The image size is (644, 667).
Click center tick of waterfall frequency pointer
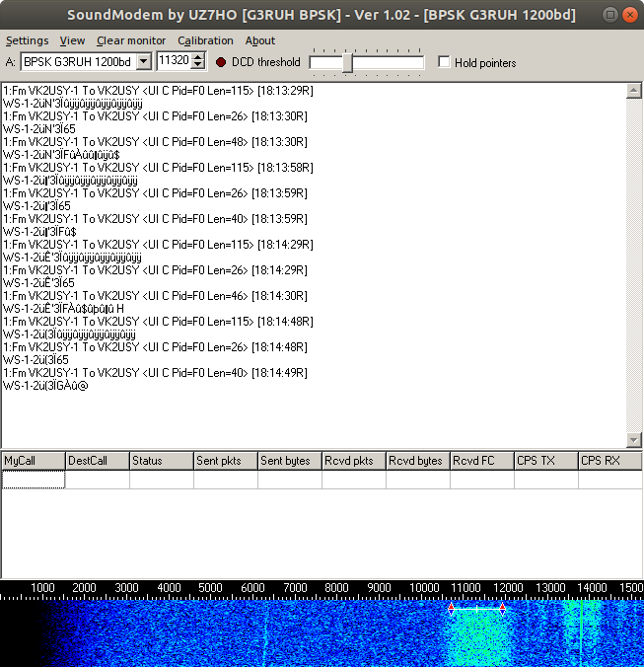477,609
